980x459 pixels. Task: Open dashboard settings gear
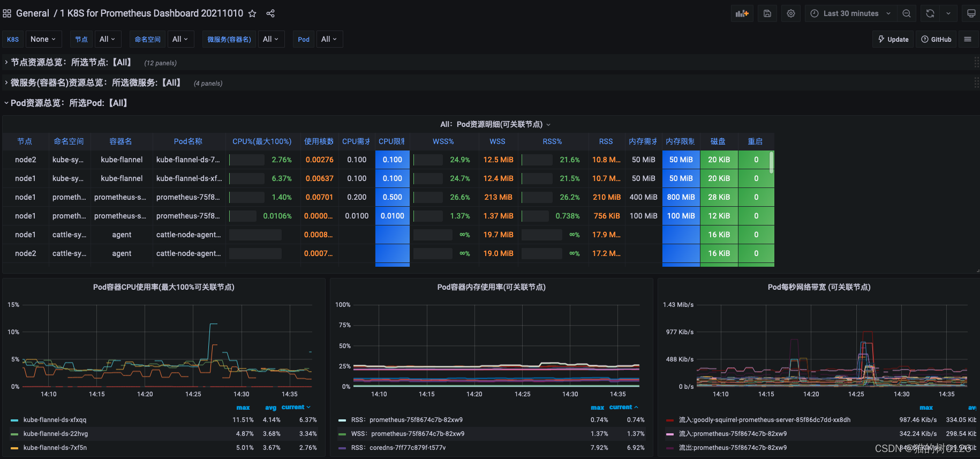pos(791,13)
